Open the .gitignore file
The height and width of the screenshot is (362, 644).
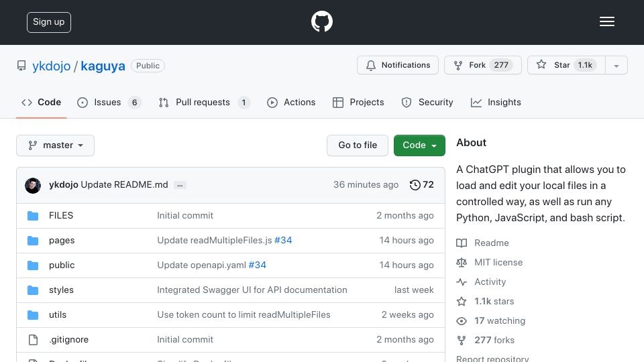(x=68, y=339)
